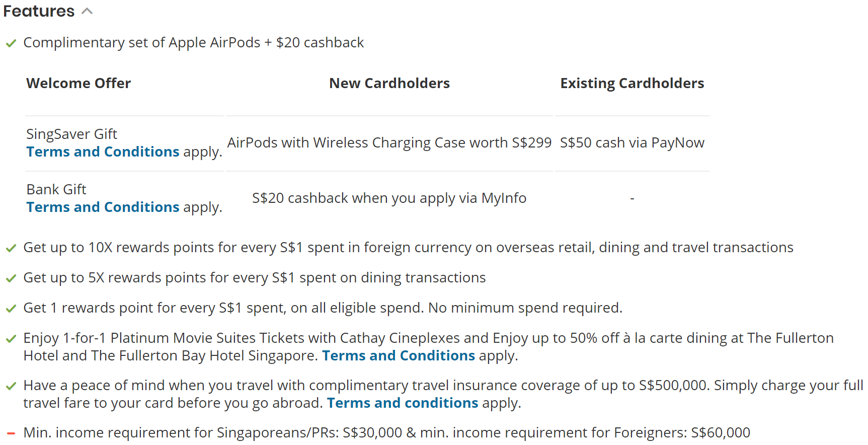Open travel insurance Terms and conditions link

403,403
